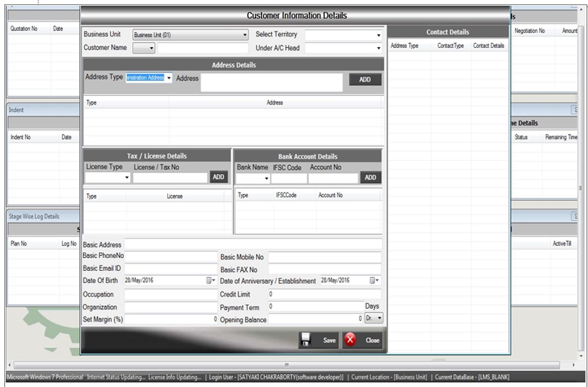Click the Basic Email ID field
The width and height of the screenshot is (588, 387).
pos(172,268)
